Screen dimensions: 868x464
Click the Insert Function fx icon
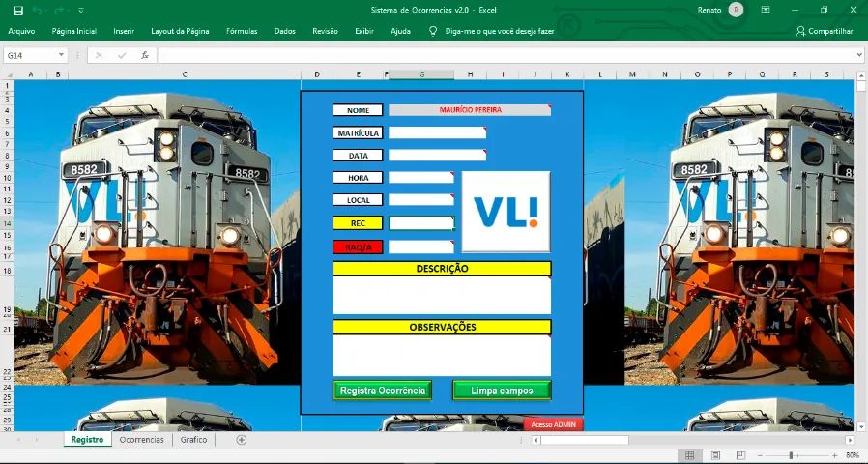(145, 55)
